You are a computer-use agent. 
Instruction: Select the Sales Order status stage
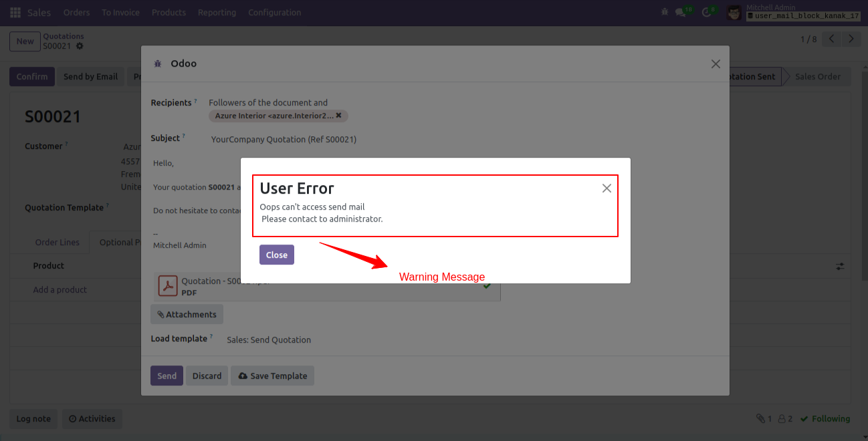pyautogui.click(x=817, y=76)
